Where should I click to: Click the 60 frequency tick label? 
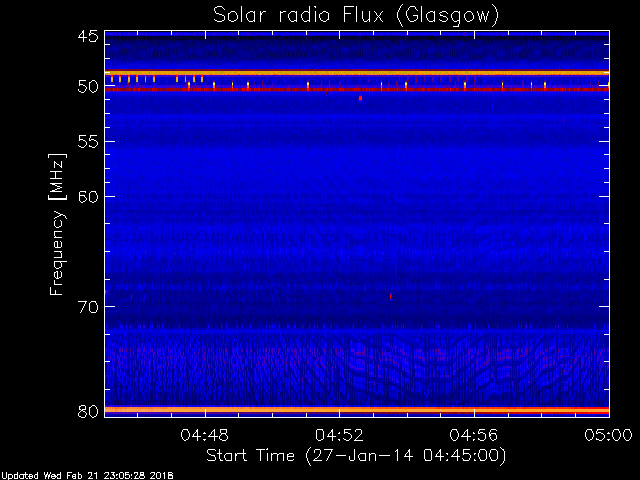(x=89, y=197)
